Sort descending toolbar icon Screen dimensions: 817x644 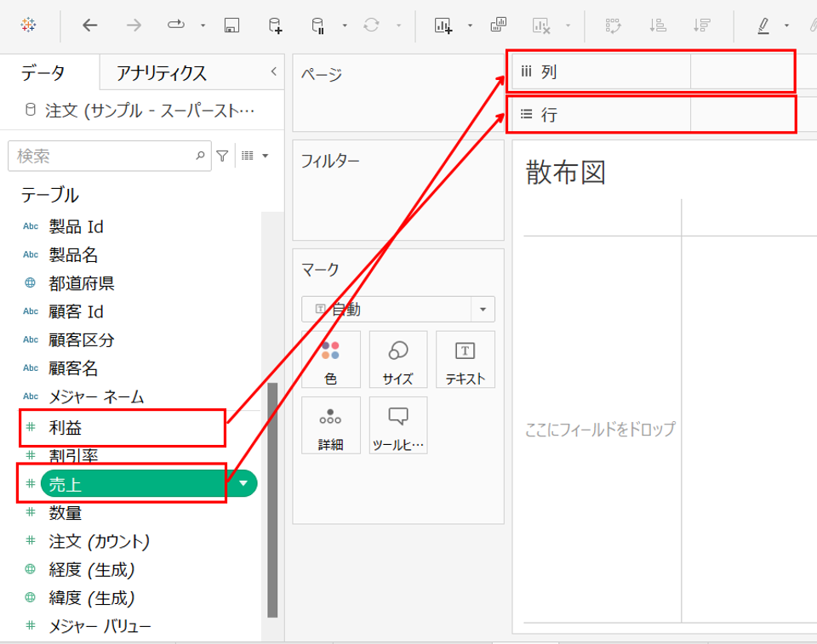(702, 25)
